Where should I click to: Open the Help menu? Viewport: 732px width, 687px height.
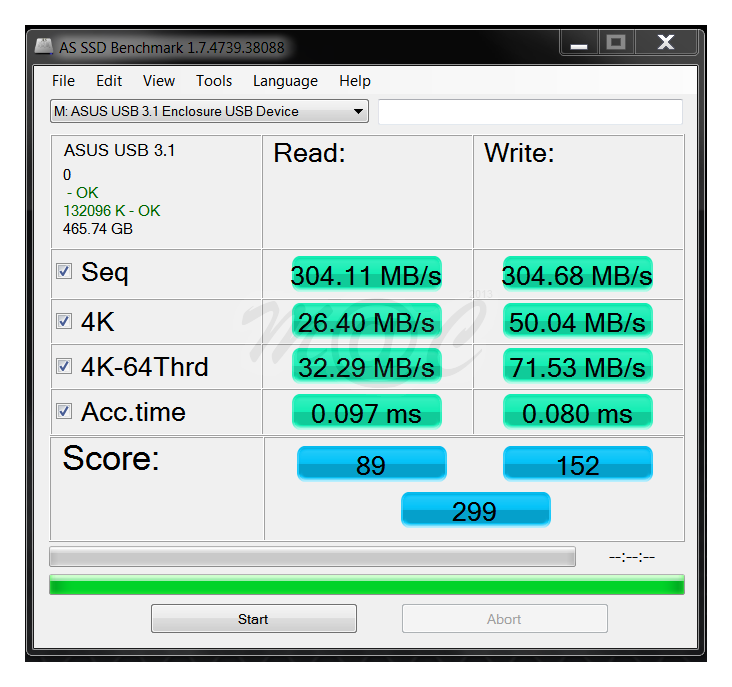coord(355,81)
